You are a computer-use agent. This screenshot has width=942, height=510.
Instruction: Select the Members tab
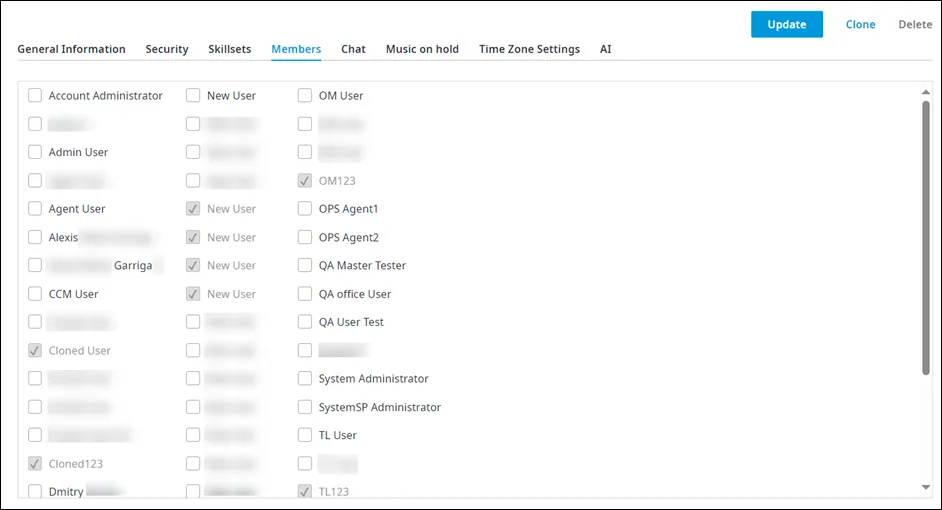tap(296, 49)
